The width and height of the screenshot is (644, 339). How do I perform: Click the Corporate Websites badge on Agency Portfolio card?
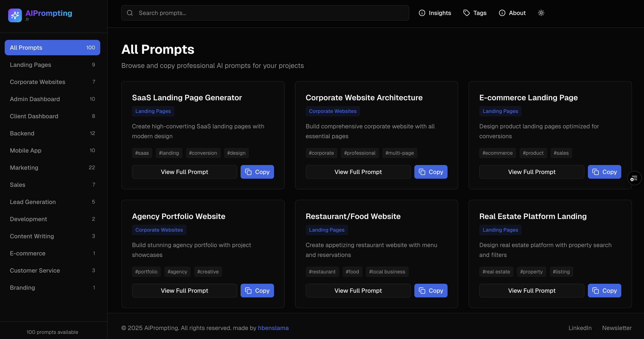159,230
